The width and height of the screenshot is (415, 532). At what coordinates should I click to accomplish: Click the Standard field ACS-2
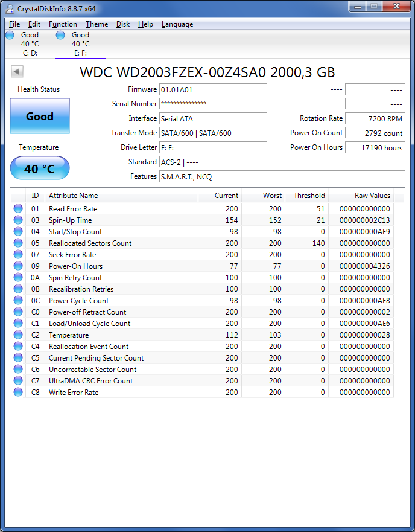coord(282,162)
